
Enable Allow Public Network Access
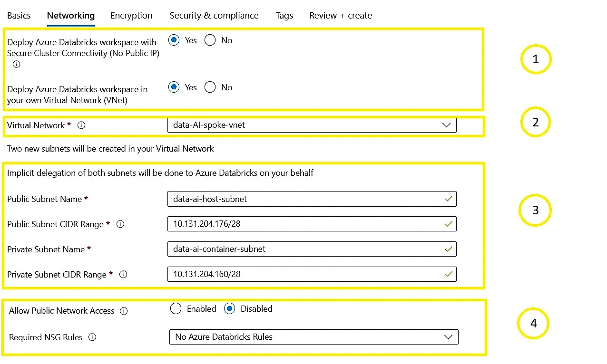(x=176, y=309)
